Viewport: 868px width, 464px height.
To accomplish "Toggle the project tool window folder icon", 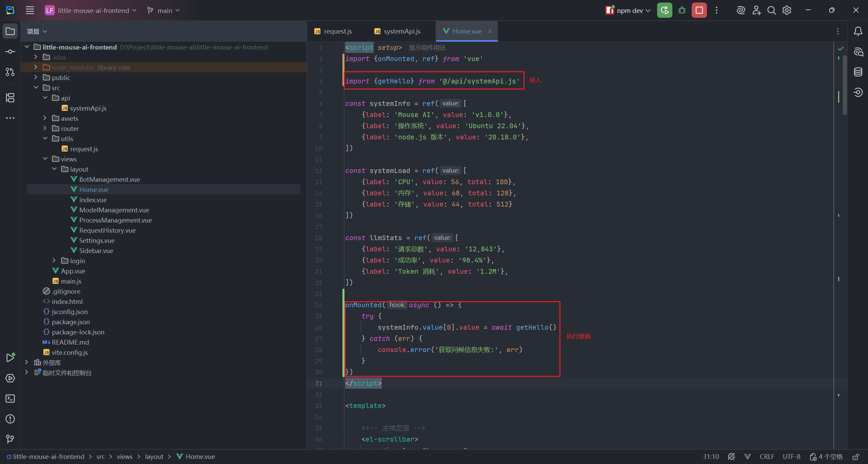I will [10, 31].
